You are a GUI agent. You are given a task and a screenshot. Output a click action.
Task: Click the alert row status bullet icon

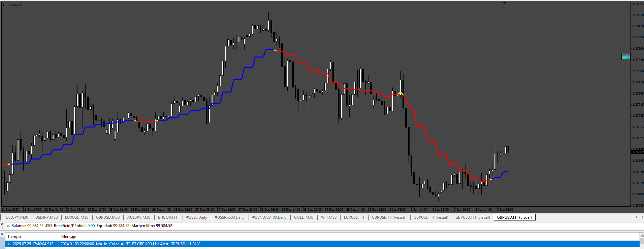pyautogui.click(x=8, y=244)
